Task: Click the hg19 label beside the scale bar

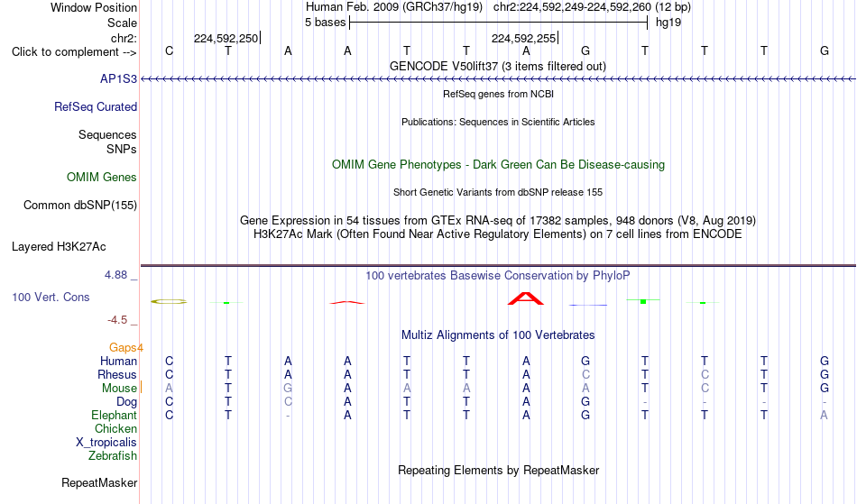Action: [x=668, y=23]
